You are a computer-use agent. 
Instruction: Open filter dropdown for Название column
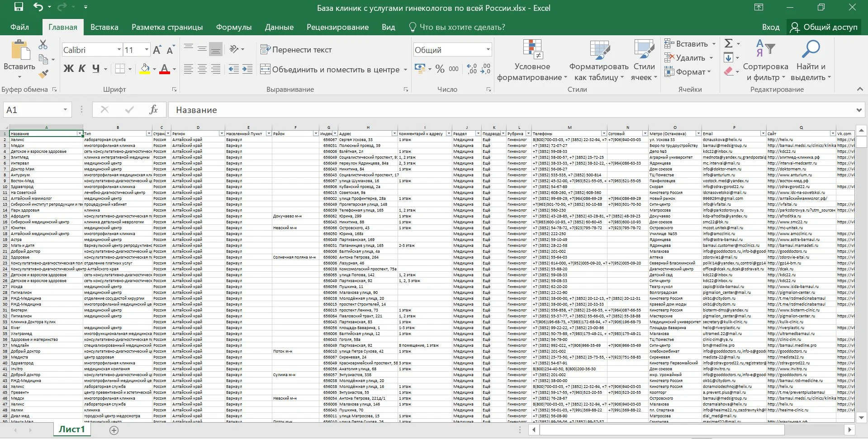coord(80,133)
